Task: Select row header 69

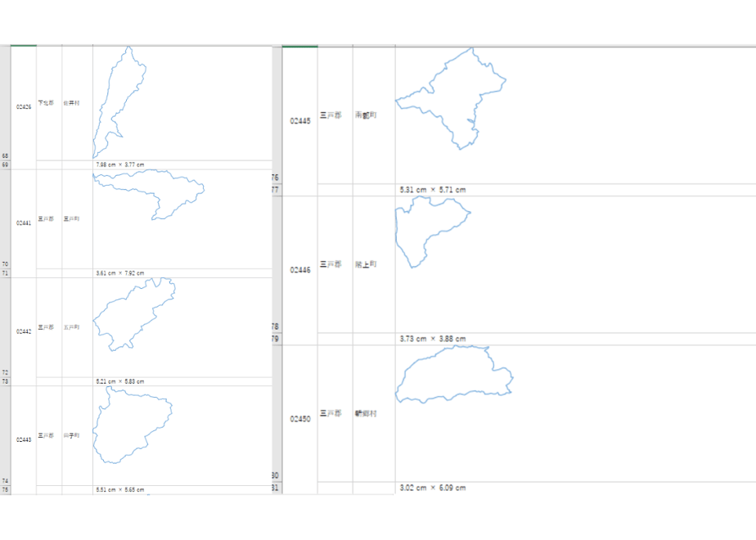Action: point(5,165)
